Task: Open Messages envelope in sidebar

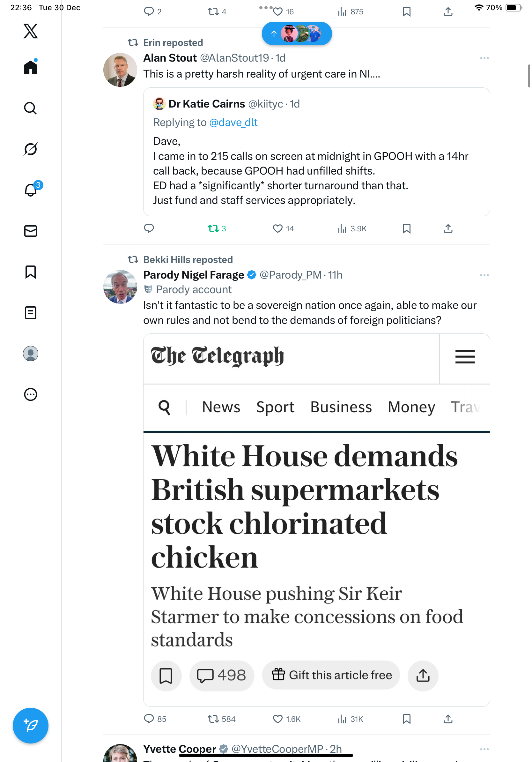Action: (31, 231)
